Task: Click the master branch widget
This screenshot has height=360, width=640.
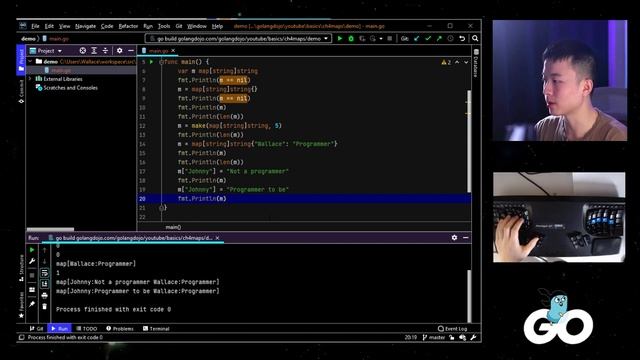Action: click(433, 338)
